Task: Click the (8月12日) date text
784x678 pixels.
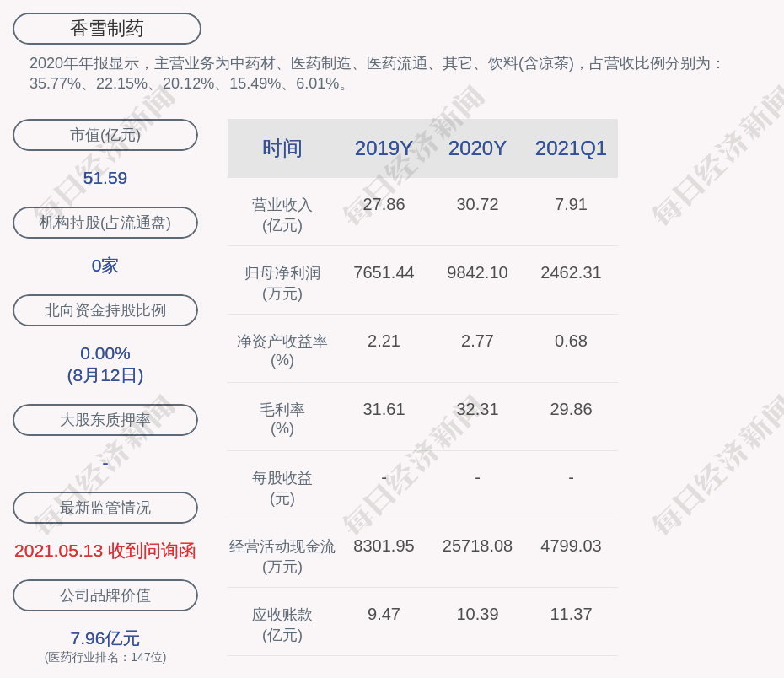Action: pos(105,375)
